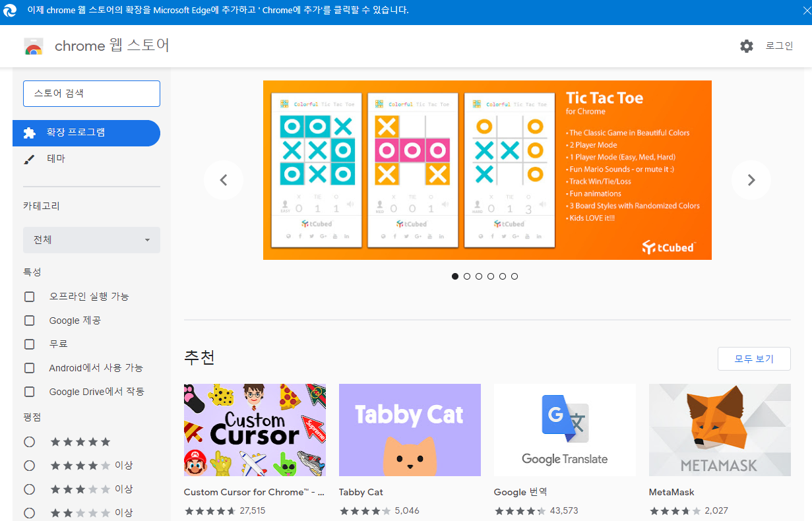Select the fifth carousel indicator dot
This screenshot has height=521, width=812.
click(503, 276)
